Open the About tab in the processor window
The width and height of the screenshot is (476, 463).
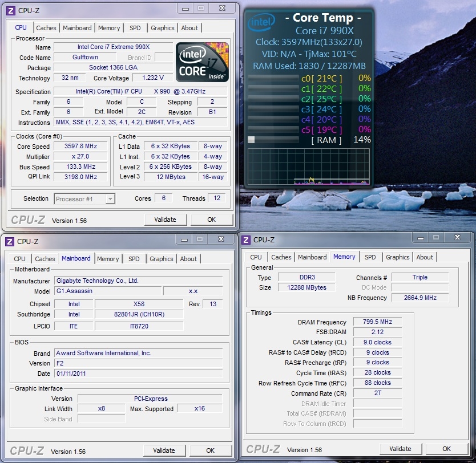pos(189,28)
